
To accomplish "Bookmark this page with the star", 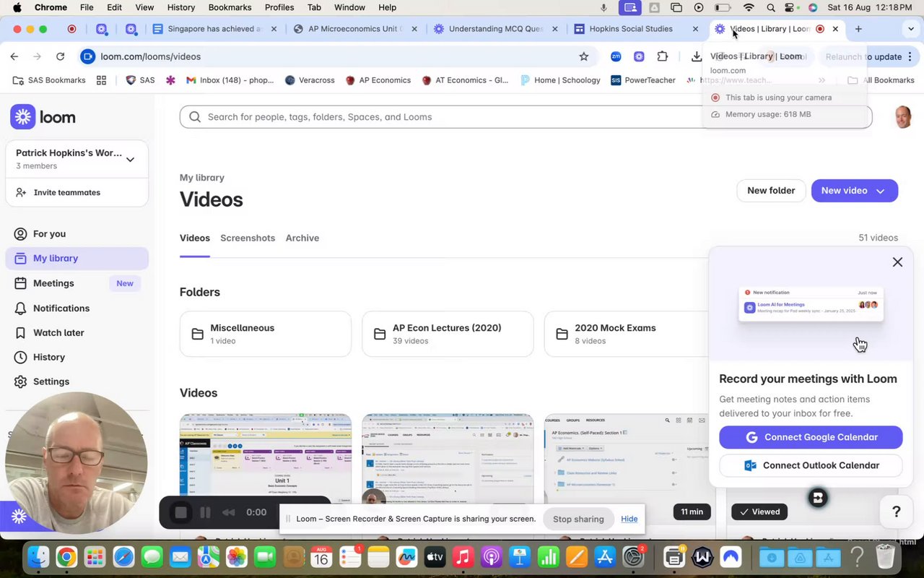I will [x=584, y=56].
